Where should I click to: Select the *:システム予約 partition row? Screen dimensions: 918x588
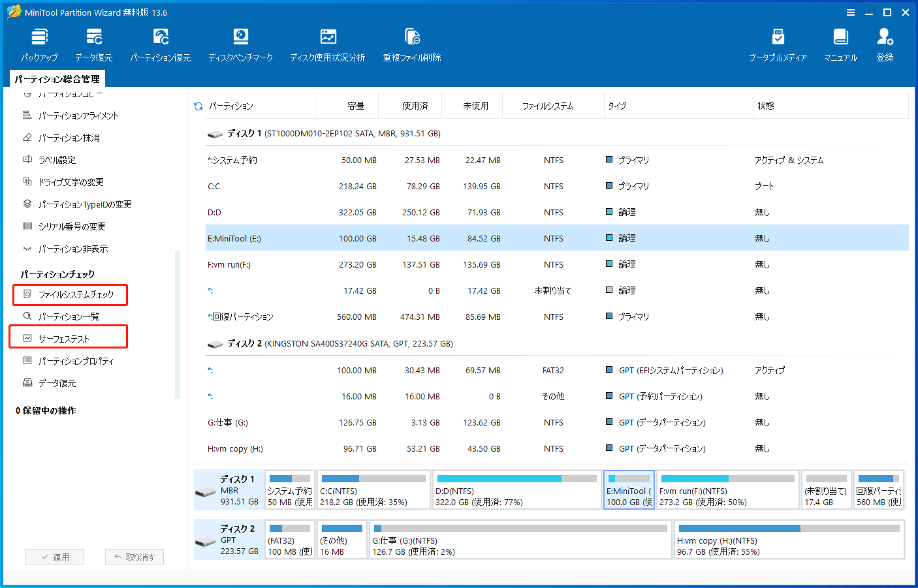[x=557, y=160]
